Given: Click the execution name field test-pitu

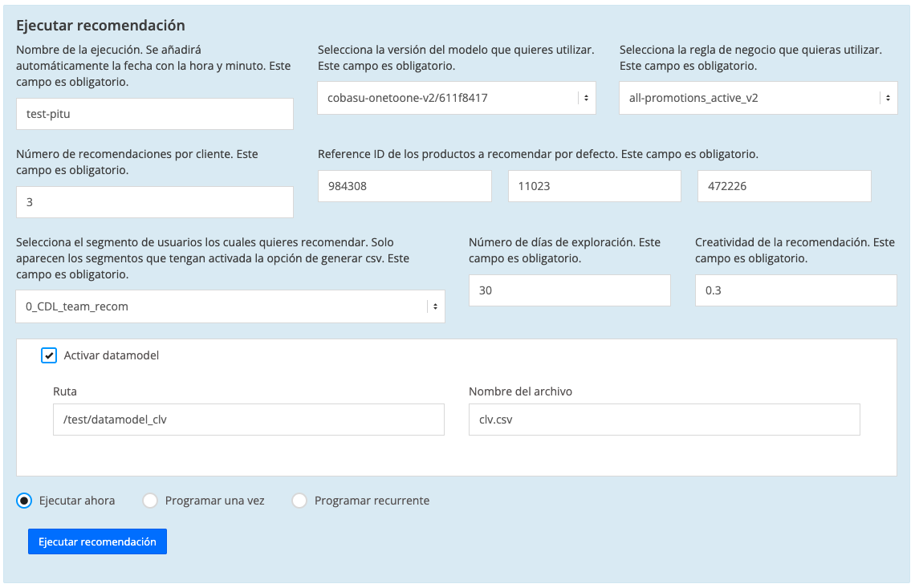Looking at the screenshot, I should (x=154, y=114).
